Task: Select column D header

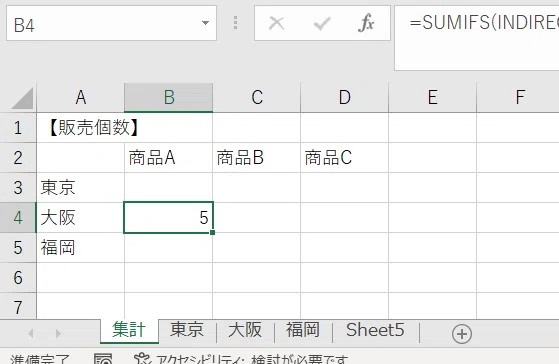Action: point(344,98)
